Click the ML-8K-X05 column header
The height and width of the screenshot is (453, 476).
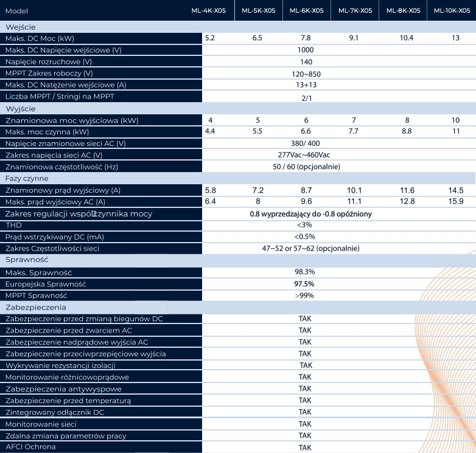point(403,11)
